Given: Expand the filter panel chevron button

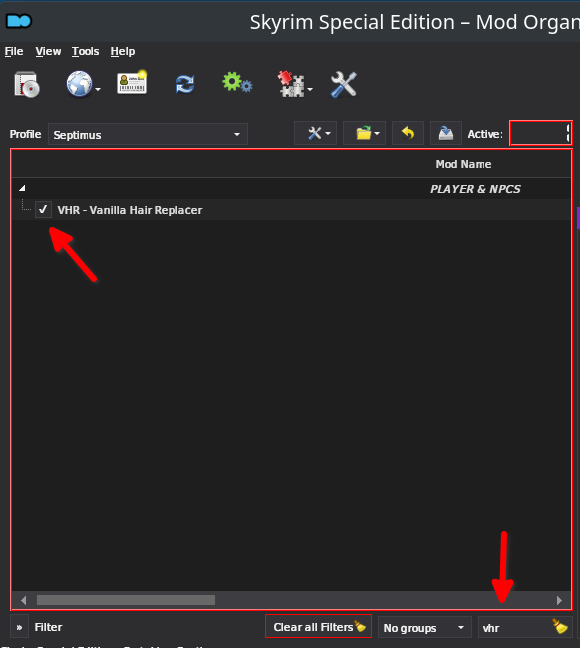Looking at the screenshot, I should (x=19, y=627).
